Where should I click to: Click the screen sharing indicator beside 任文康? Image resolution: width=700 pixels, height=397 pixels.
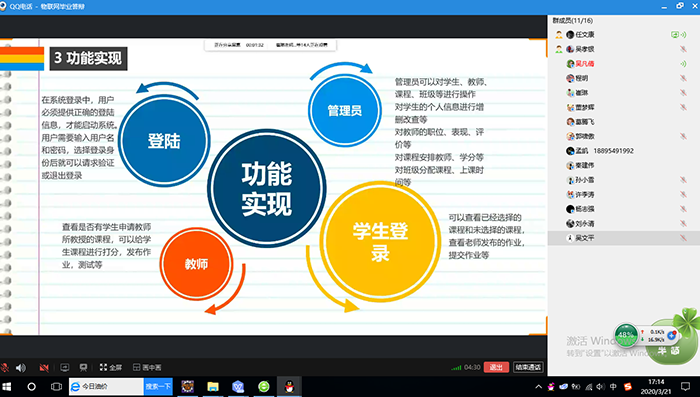pyautogui.click(x=675, y=34)
